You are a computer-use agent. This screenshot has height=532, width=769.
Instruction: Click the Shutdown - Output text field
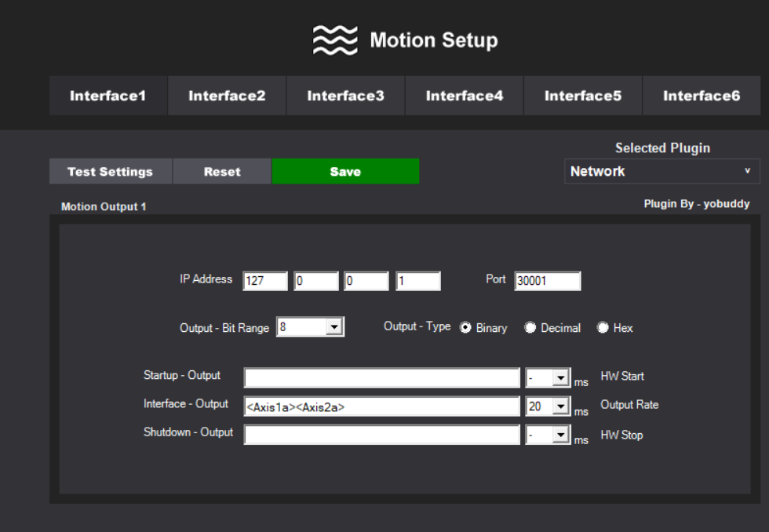381,435
